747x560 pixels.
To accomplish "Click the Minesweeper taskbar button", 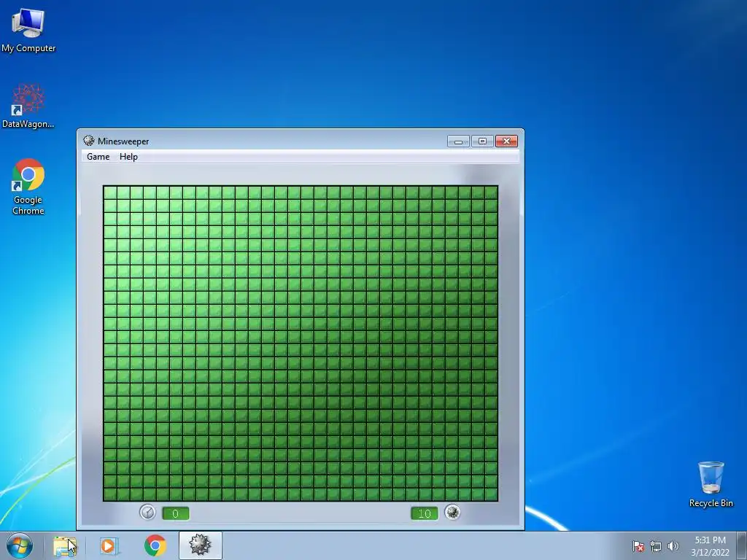I will (200, 545).
